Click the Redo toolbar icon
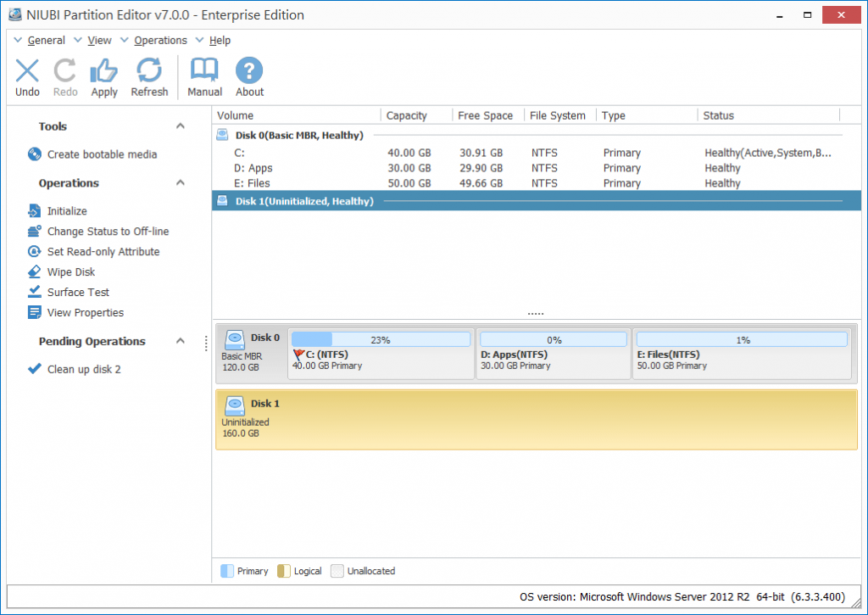The image size is (868, 615). [64, 76]
